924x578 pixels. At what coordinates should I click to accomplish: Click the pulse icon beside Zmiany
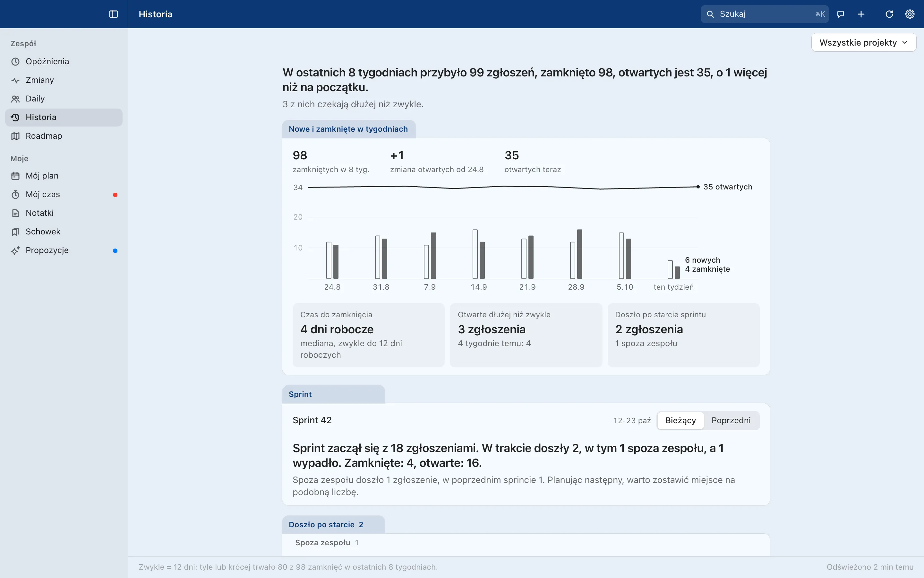15,80
